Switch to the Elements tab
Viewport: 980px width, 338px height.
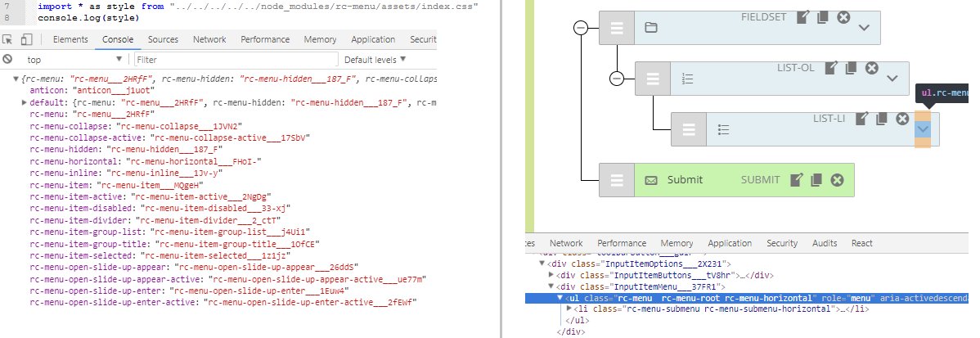tap(70, 39)
